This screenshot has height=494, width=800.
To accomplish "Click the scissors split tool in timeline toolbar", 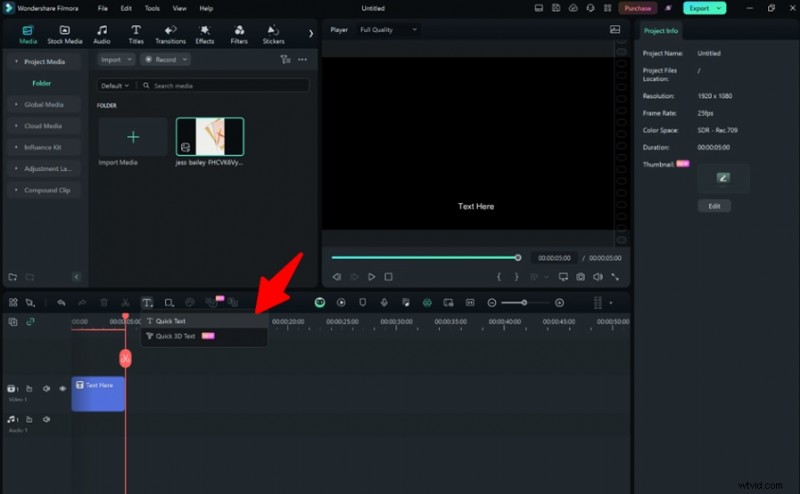I will (x=125, y=302).
